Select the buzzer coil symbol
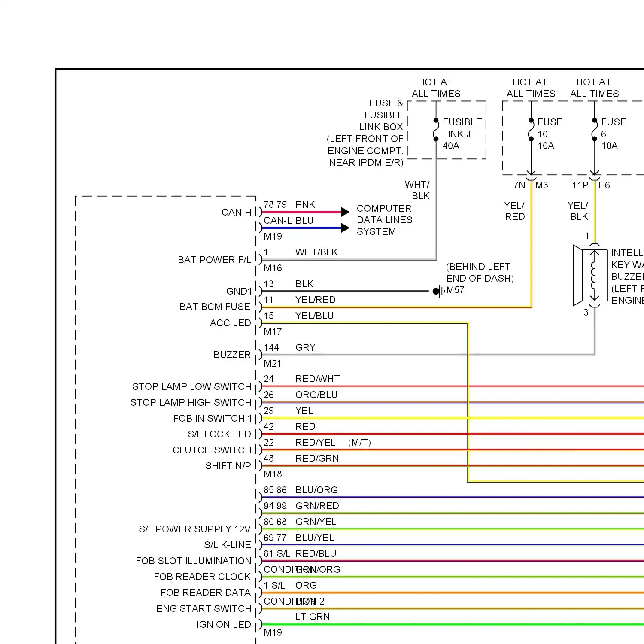 pos(594,276)
